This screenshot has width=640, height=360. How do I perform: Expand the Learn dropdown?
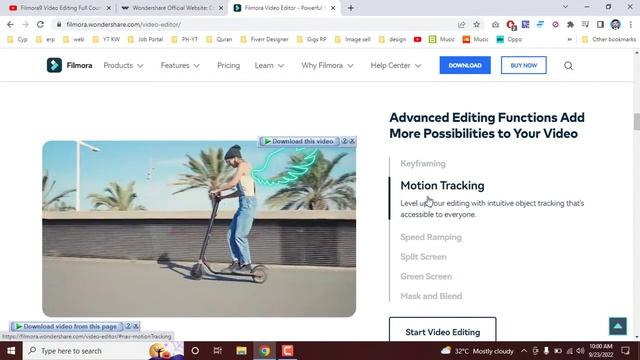269,65
